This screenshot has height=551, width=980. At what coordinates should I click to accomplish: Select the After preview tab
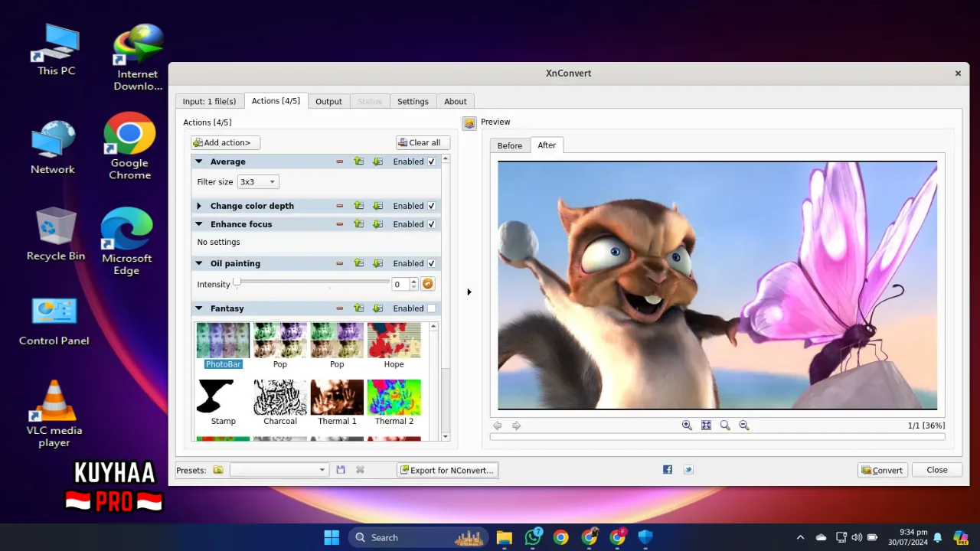click(x=547, y=145)
